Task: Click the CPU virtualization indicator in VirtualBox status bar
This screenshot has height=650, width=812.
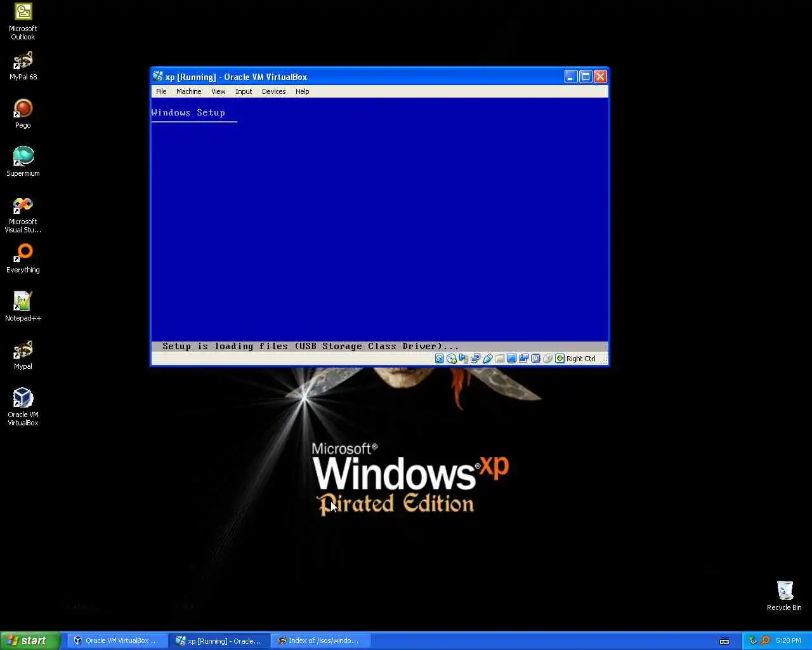Action: coord(535,359)
